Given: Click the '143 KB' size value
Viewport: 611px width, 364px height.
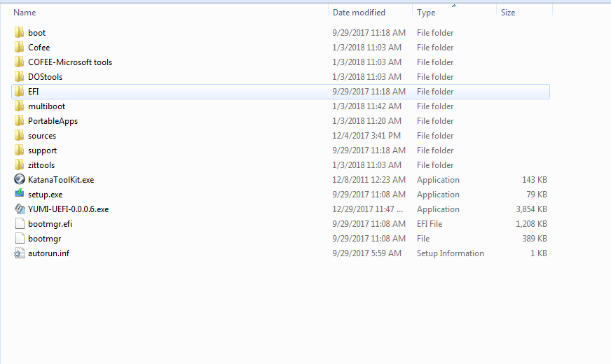Looking at the screenshot, I should pos(535,180).
